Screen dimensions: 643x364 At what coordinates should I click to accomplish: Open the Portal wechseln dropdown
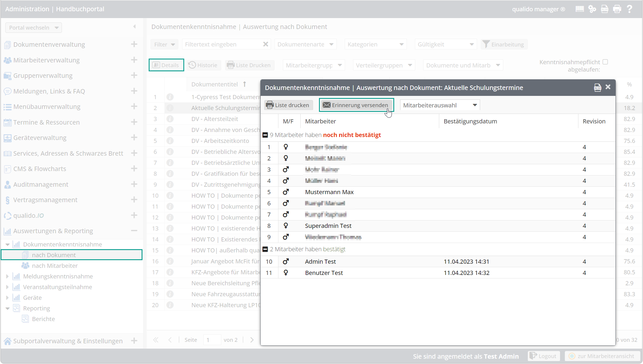pos(33,28)
